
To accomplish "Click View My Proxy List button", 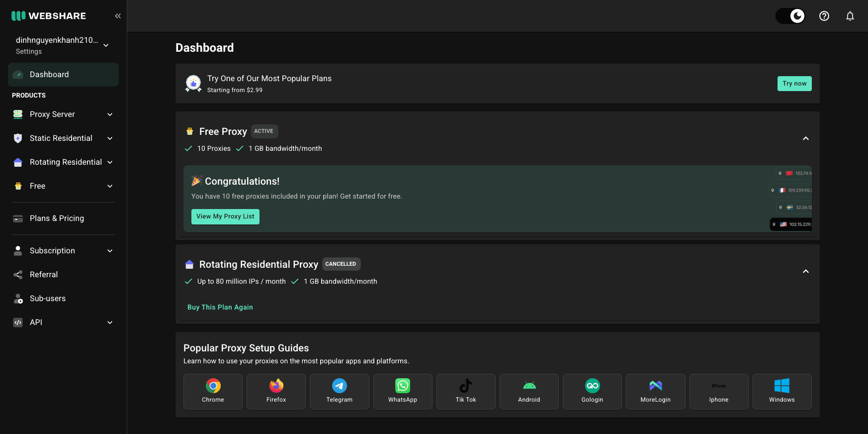I will [x=225, y=217].
